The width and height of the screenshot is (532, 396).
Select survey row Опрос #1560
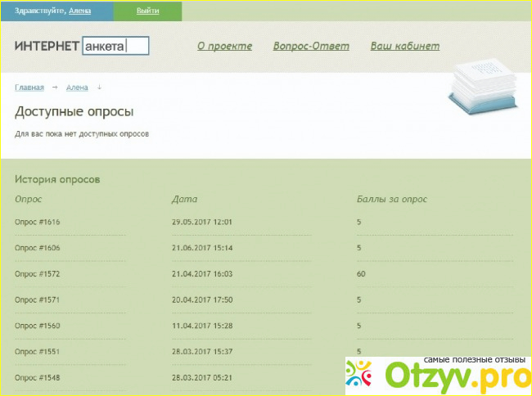coord(38,326)
